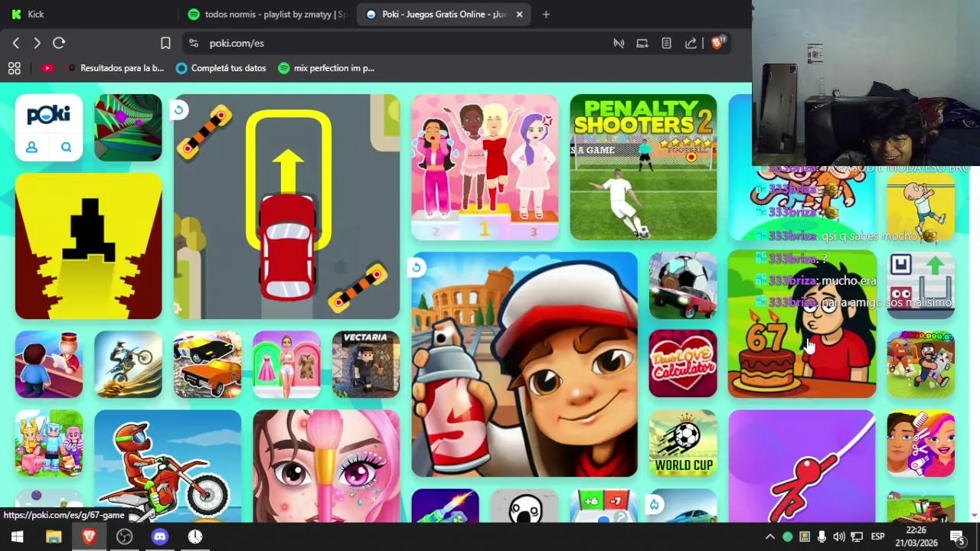
Task: Open the orange taxi cars game
Action: [207, 364]
